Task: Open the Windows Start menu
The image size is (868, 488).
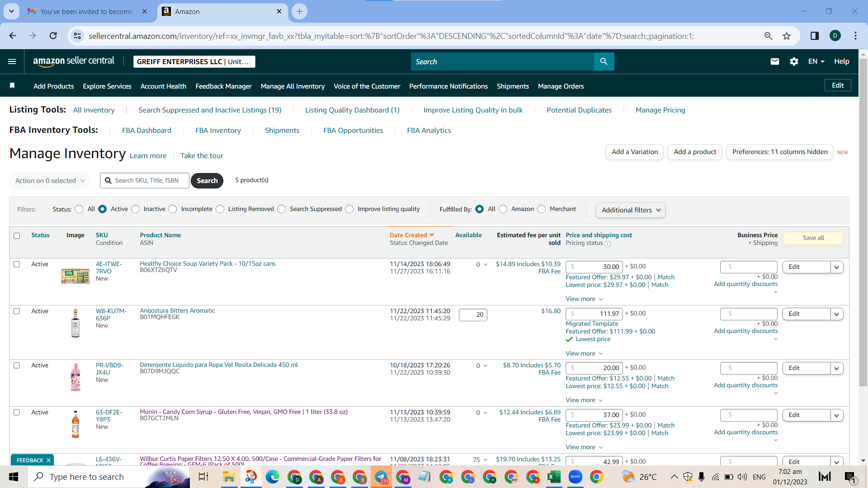Action: 14,477
